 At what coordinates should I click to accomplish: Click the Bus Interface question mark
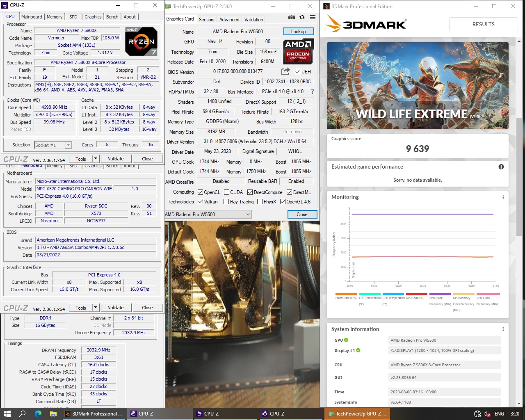click(313, 91)
